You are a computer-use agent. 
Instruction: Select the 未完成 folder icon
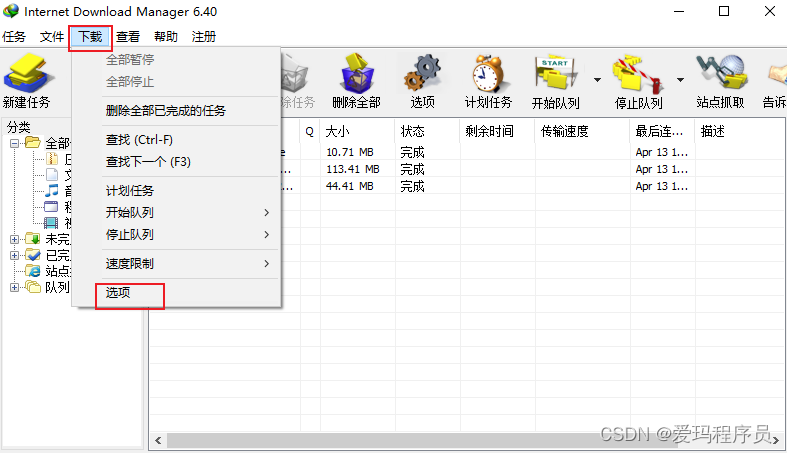[33, 238]
